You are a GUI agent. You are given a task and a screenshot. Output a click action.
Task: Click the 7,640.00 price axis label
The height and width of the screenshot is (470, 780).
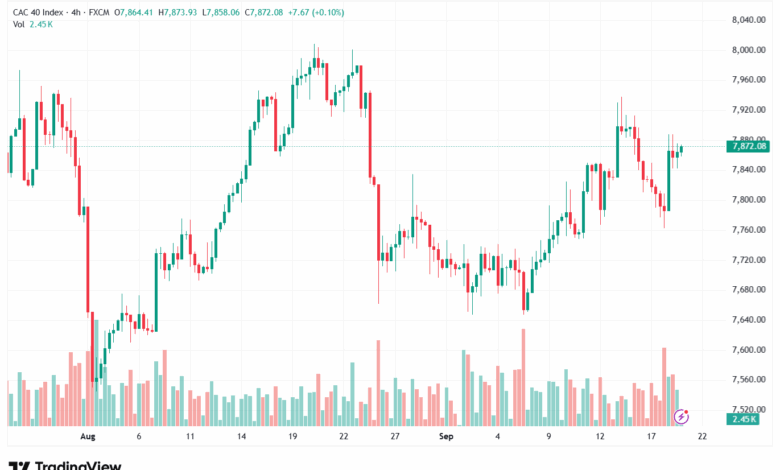click(x=748, y=320)
